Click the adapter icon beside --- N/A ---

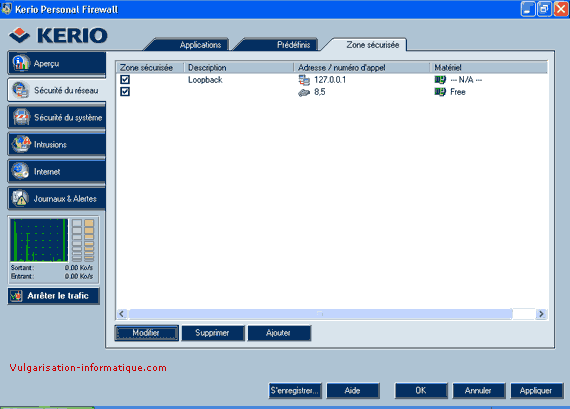(x=440, y=80)
